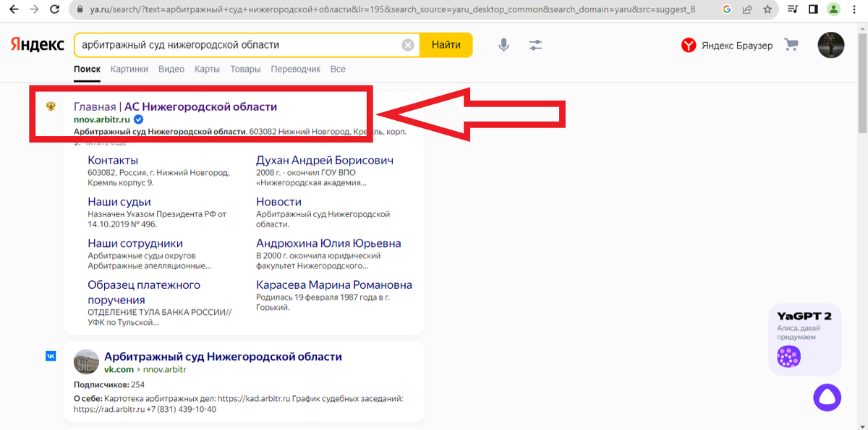Click the text Подписчиков: 254
This screenshot has width=868, height=430.
tap(109, 384)
